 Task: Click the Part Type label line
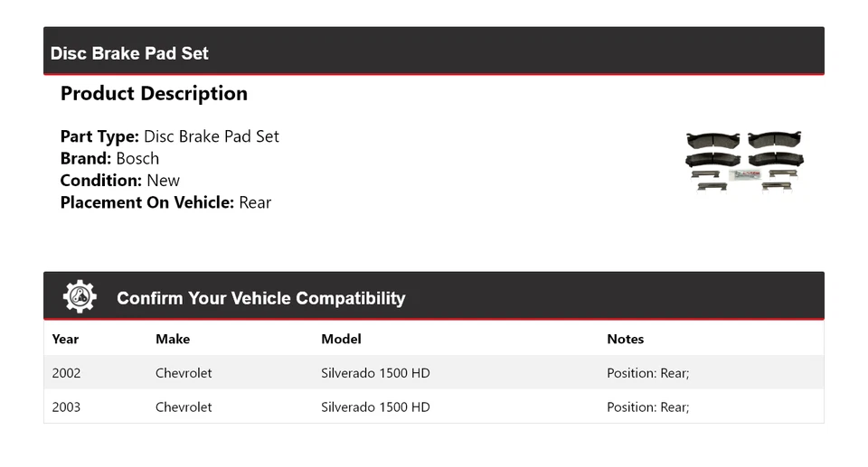pos(170,136)
